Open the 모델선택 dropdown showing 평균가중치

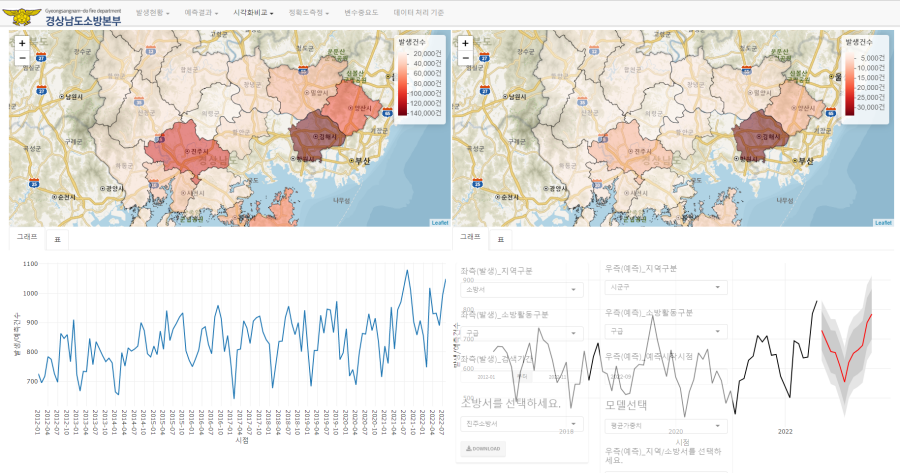pos(666,426)
